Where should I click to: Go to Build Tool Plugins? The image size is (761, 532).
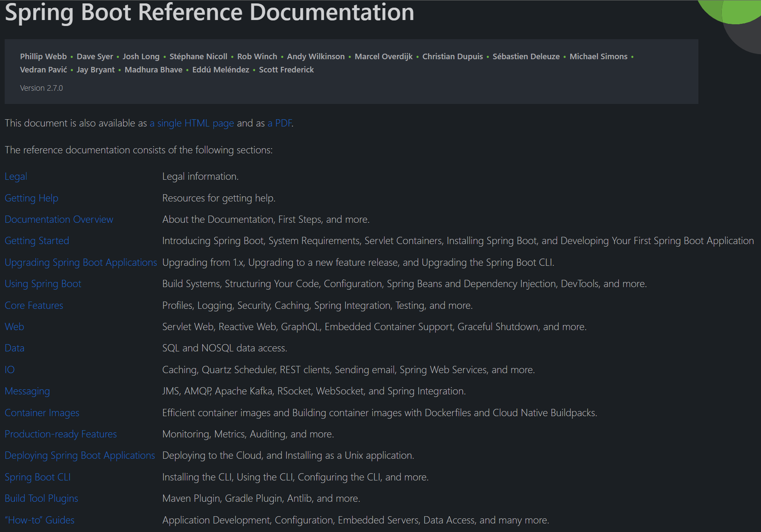click(41, 499)
